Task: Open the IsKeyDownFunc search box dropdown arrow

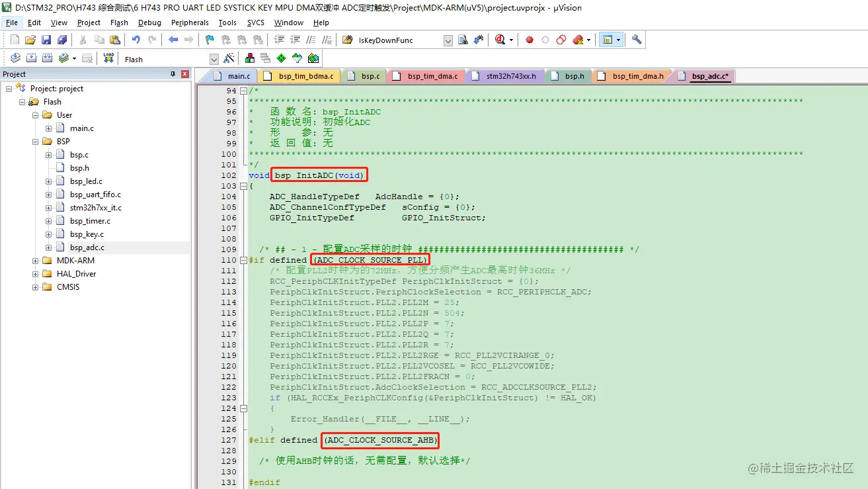Action: point(448,41)
